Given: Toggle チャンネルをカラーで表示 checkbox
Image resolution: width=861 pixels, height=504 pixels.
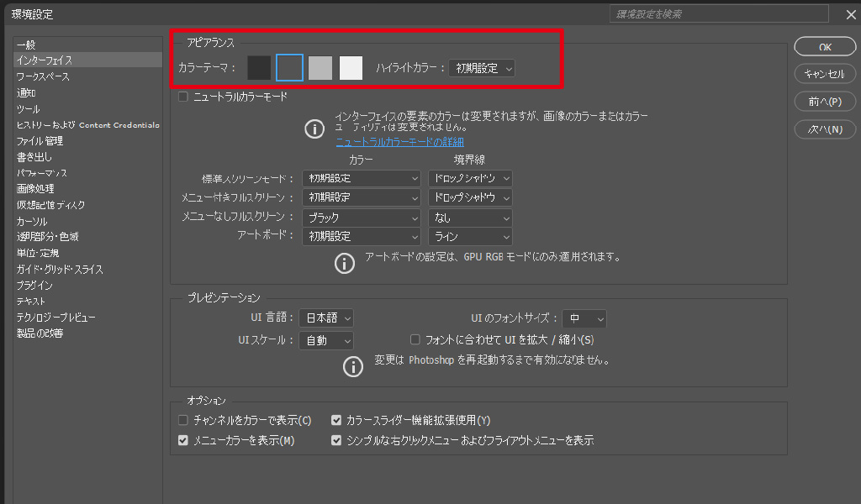Looking at the screenshot, I should (x=183, y=420).
